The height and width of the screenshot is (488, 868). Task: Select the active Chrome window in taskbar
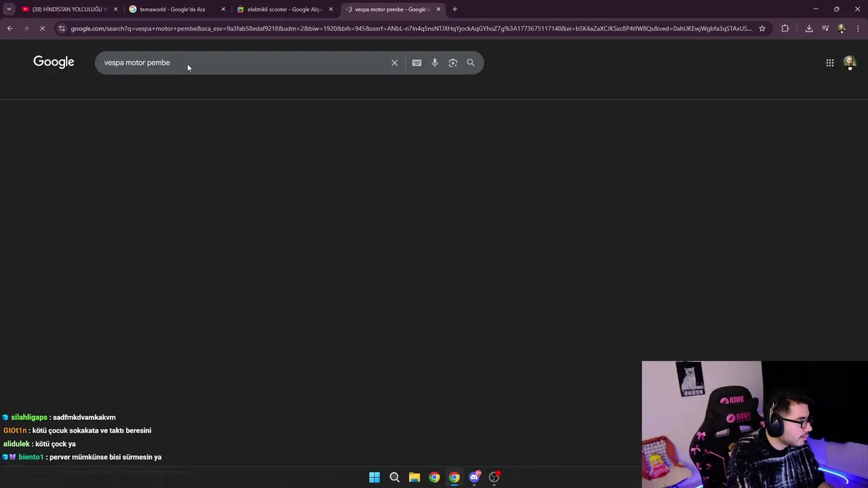point(454,477)
